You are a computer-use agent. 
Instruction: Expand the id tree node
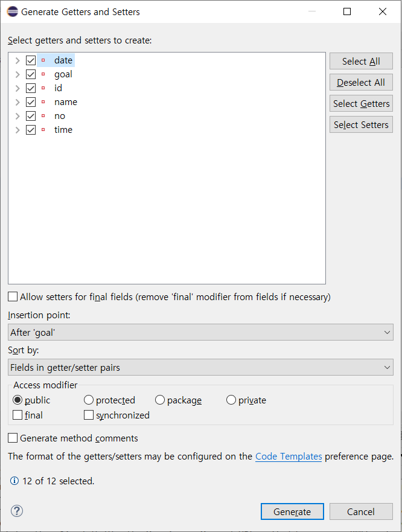[x=18, y=88]
